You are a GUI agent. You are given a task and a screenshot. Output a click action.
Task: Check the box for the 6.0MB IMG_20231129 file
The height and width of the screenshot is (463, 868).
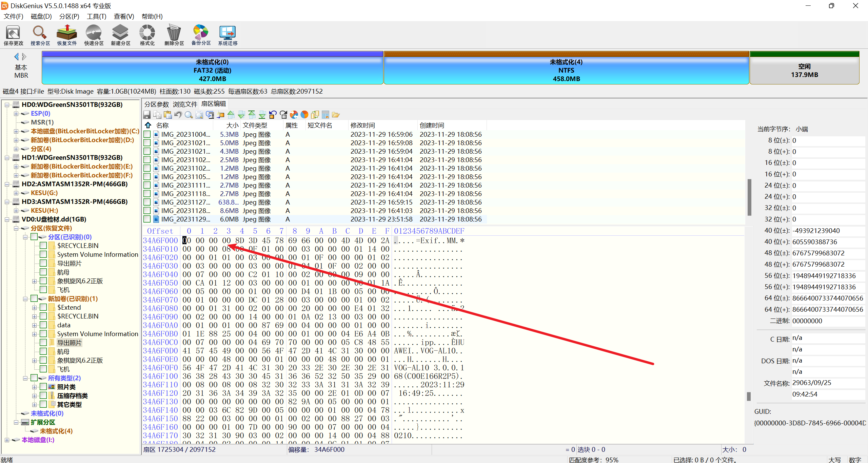[x=147, y=219]
